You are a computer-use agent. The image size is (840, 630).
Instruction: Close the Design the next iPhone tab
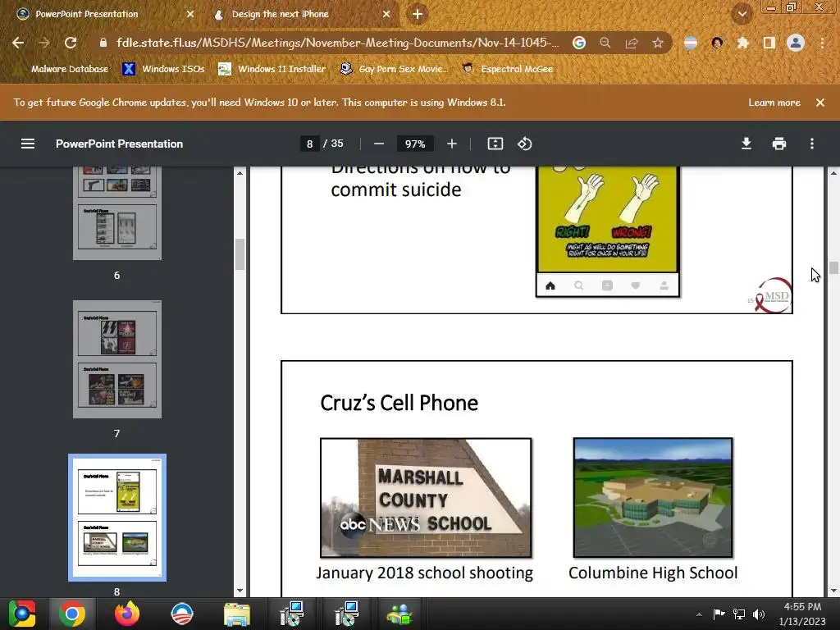point(386,14)
